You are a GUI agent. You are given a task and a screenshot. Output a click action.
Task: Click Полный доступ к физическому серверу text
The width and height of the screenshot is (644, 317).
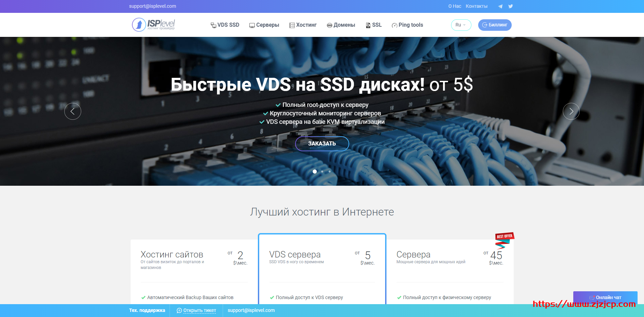(x=447, y=297)
